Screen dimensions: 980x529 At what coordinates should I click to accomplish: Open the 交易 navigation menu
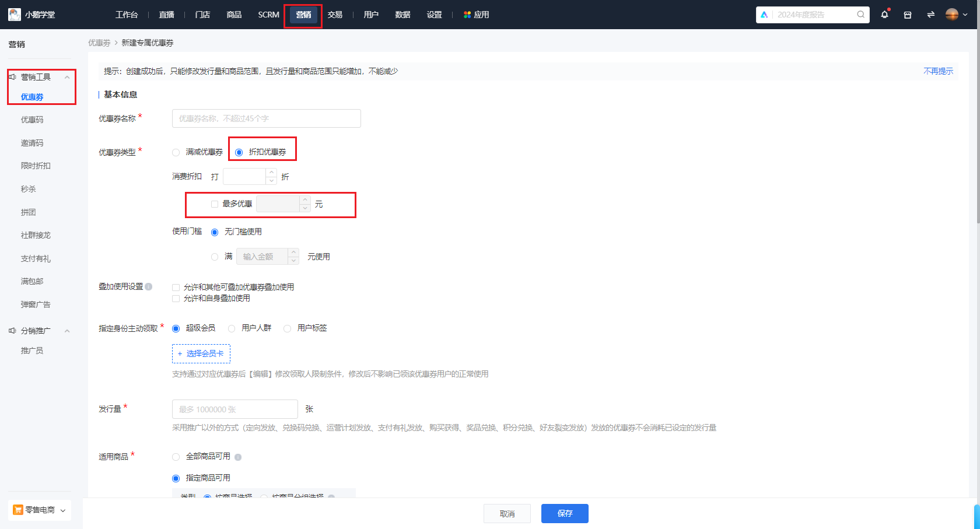tap(335, 15)
